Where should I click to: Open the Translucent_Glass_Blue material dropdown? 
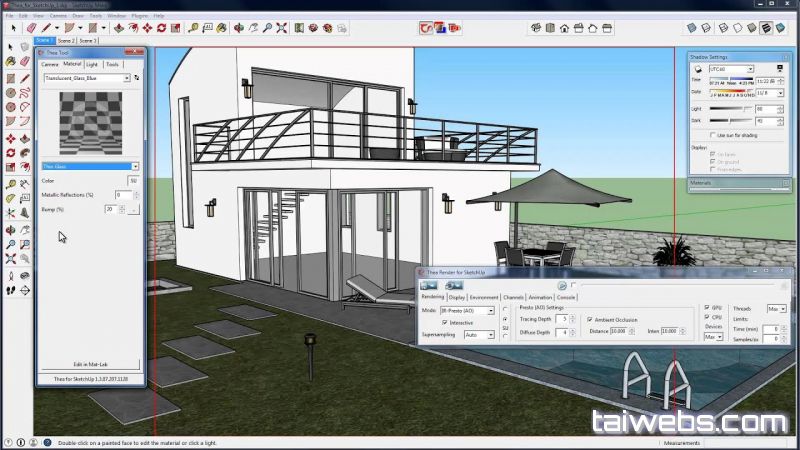point(127,78)
